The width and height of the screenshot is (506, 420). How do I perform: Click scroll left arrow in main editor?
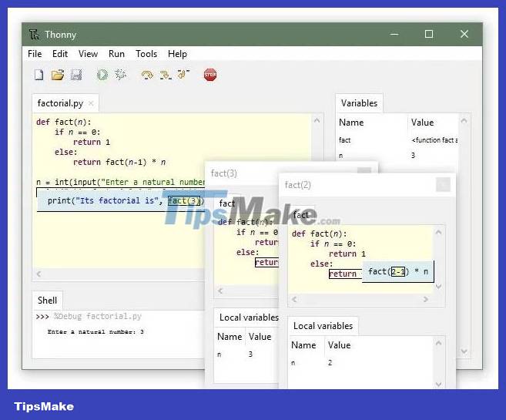point(39,274)
